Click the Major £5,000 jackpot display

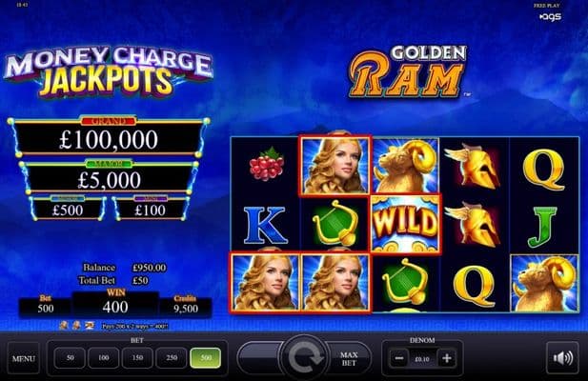pyautogui.click(x=110, y=177)
